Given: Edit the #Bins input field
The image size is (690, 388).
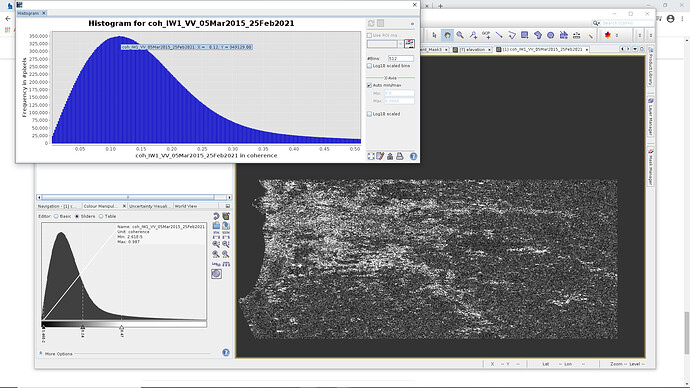Looking at the screenshot, I should coord(400,58).
